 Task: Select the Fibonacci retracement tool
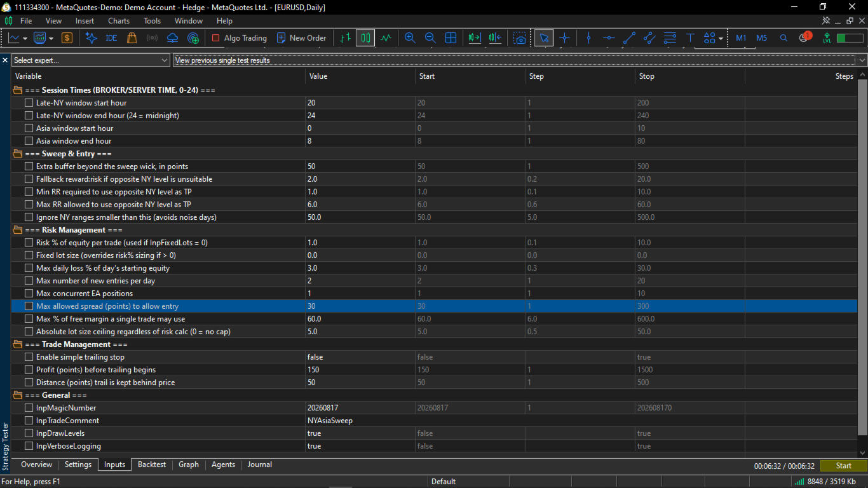670,38
